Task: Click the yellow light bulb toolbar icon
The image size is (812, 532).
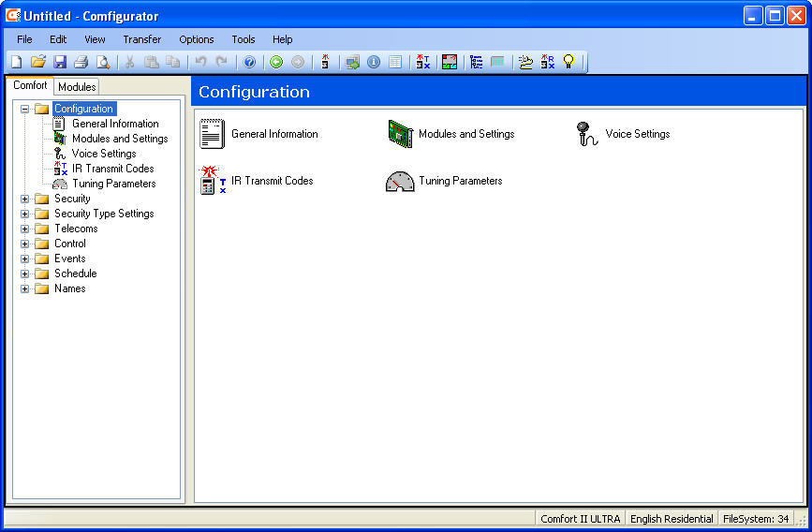Action: tap(568, 62)
